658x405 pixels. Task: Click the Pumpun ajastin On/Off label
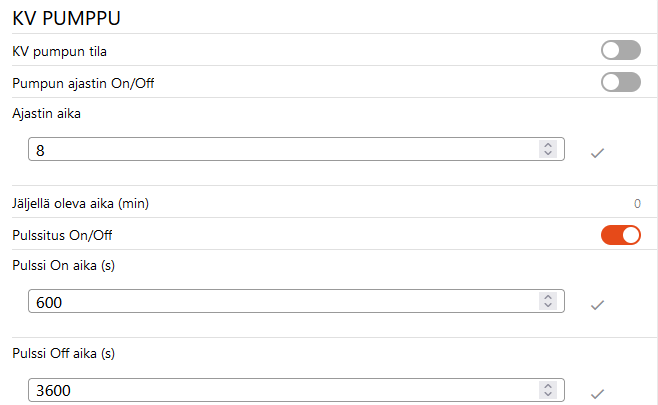(x=83, y=82)
